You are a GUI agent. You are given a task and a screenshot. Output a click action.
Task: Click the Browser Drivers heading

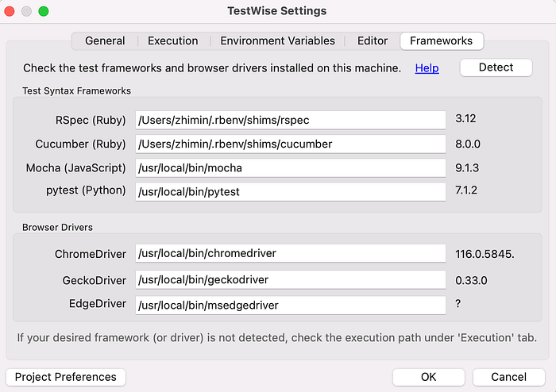click(57, 227)
